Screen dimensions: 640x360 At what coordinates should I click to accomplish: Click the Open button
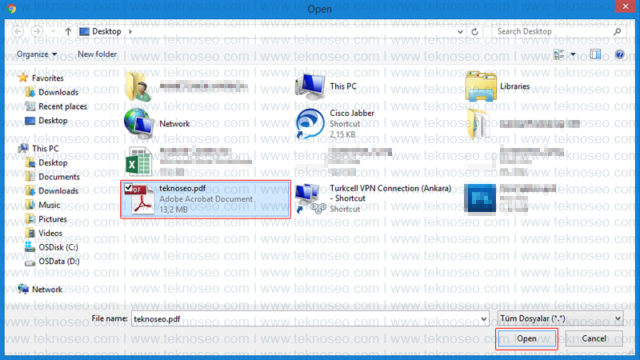coord(526,339)
